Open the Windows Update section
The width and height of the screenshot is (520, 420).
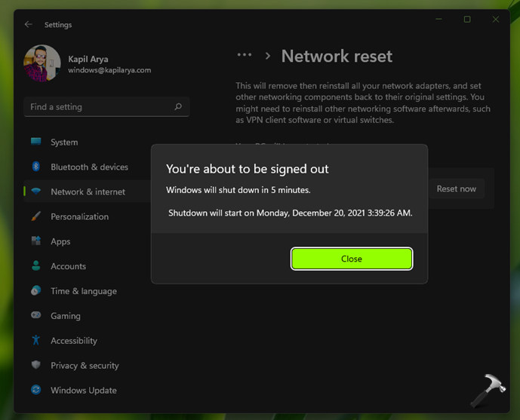[x=83, y=391]
